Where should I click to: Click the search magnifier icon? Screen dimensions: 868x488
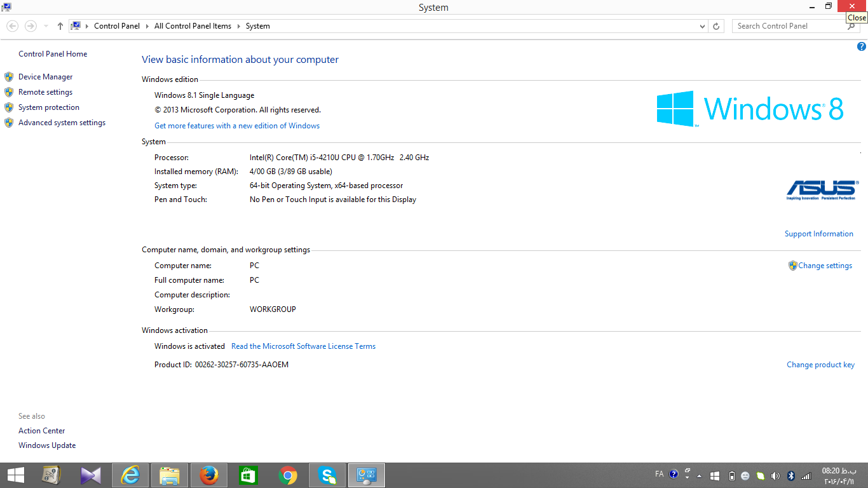pos(851,26)
